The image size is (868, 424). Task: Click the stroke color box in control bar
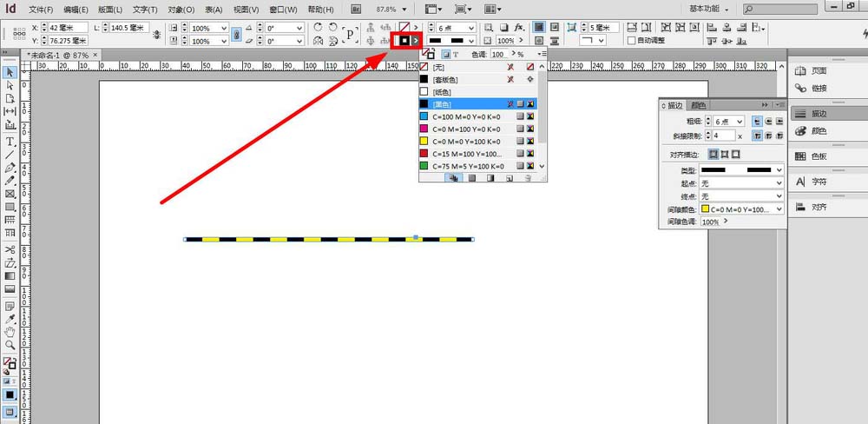click(404, 40)
